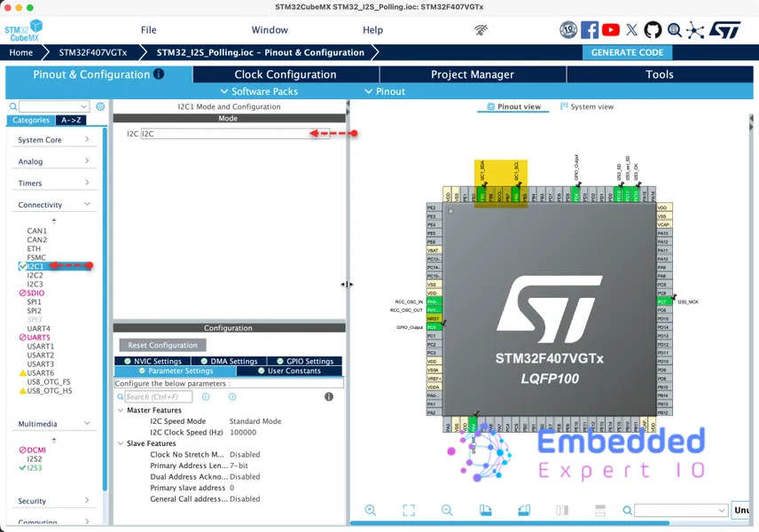Switch to Tools tab

[x=660, y=74]
